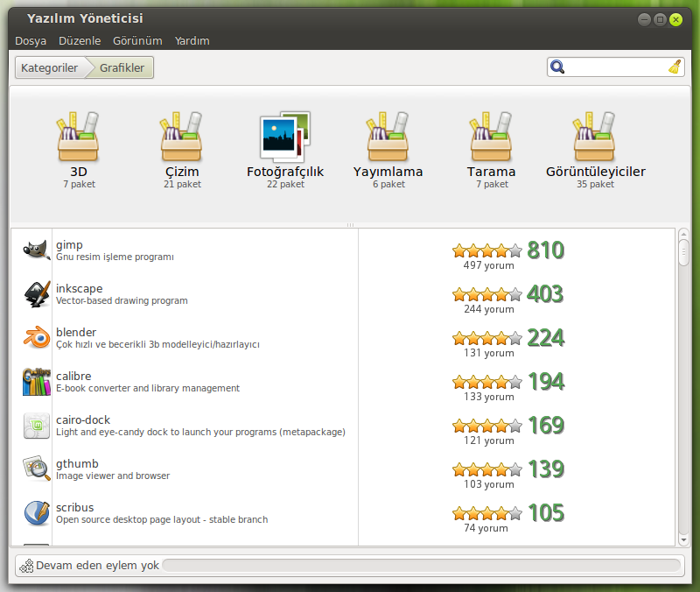Click the score 194 for calibre
This screenshot has height=592, width=700.
point(546,382)
